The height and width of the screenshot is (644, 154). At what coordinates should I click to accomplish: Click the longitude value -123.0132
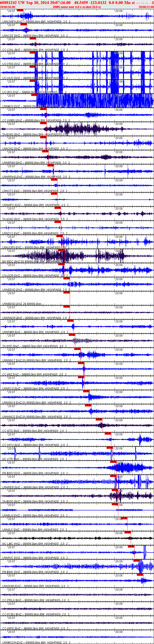click(x=98, y=3)
